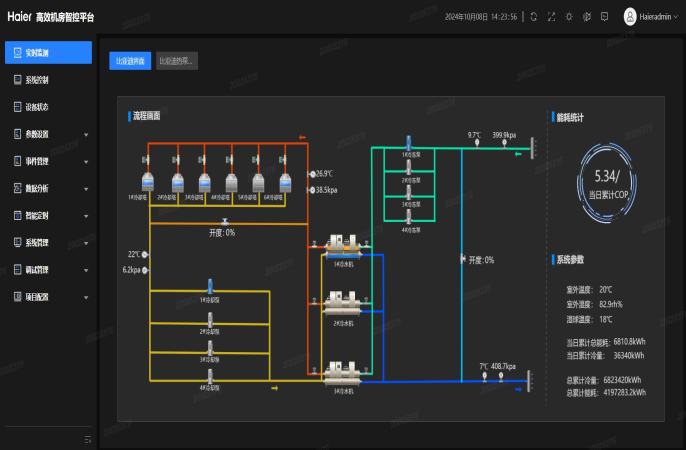Click the 2#冷却泵 cooling pump
This screenshot has height=450, width=686.
click(210, 320)
